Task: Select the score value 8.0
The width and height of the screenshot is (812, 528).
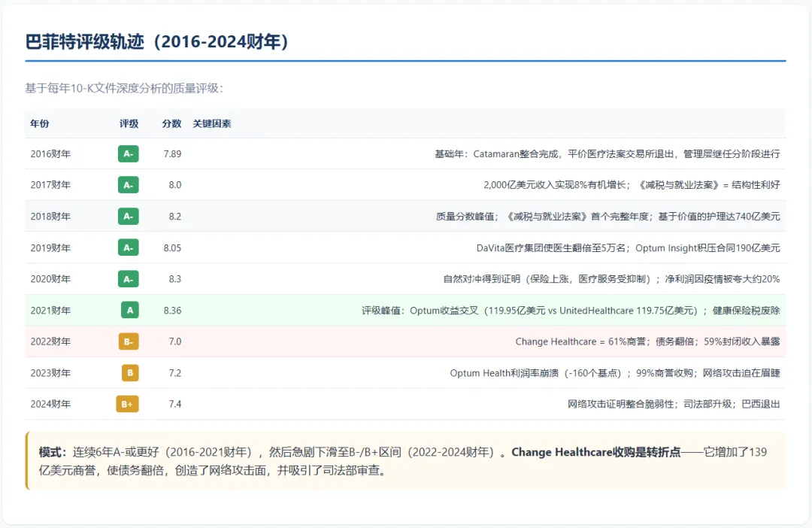Action: 175,185
